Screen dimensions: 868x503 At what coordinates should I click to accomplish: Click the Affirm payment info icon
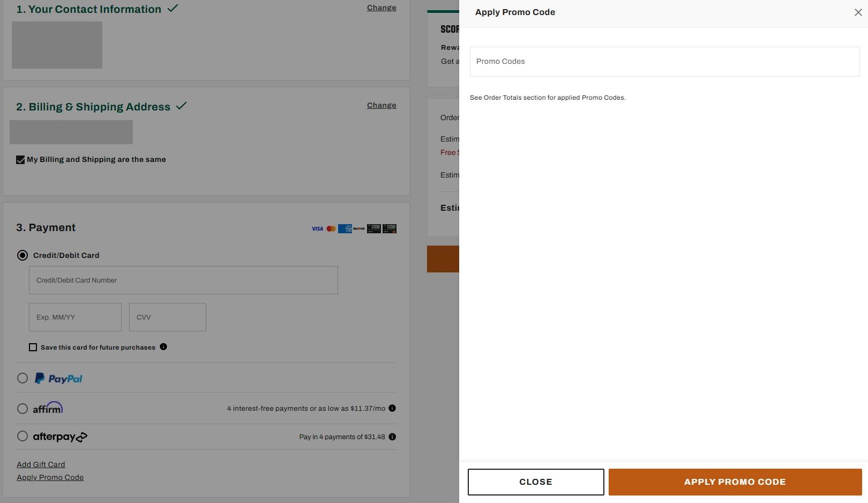392,408
